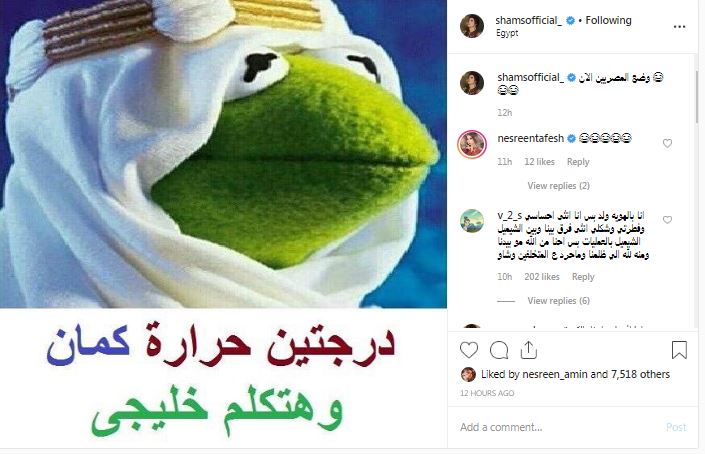705x454 pixels.
Task: Open the shamsofficial_ profile picture in the header
Action: tap(472, 26)
